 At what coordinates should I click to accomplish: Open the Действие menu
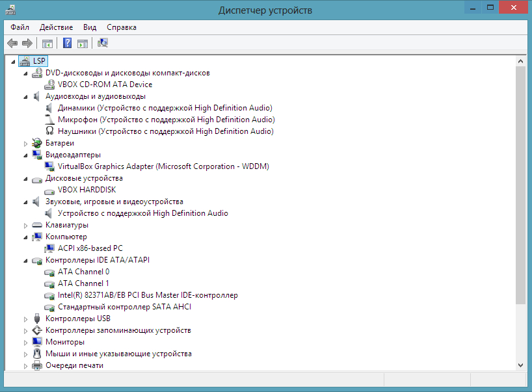(x=56, y=27)
